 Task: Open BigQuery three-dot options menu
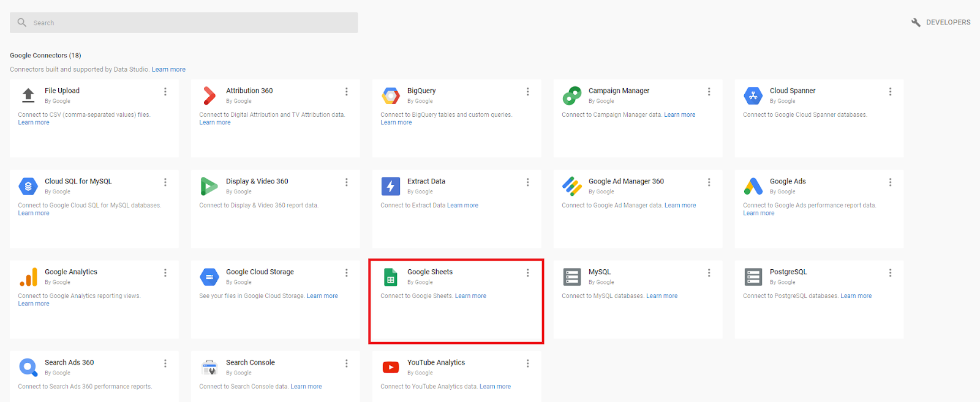[x=527, y=91]
